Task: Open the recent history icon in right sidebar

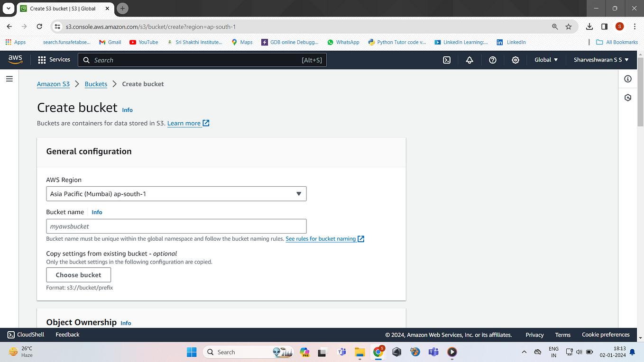Action: tap(628, 97)
